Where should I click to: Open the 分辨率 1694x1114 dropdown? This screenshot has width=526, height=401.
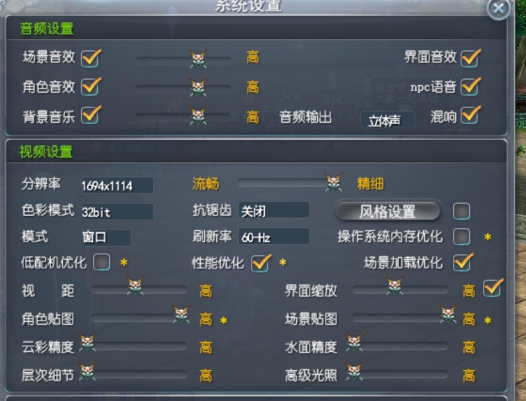(117, 185)
